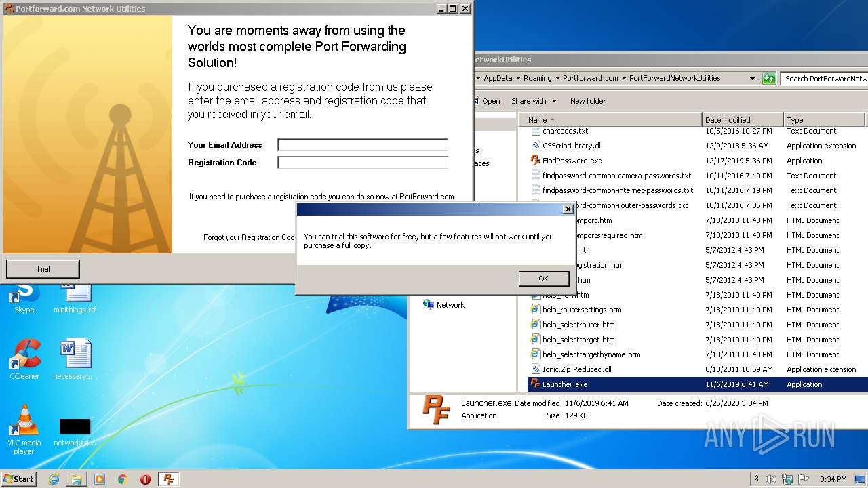
Task: Click the Start button
Action: click(x=19, y=479)
